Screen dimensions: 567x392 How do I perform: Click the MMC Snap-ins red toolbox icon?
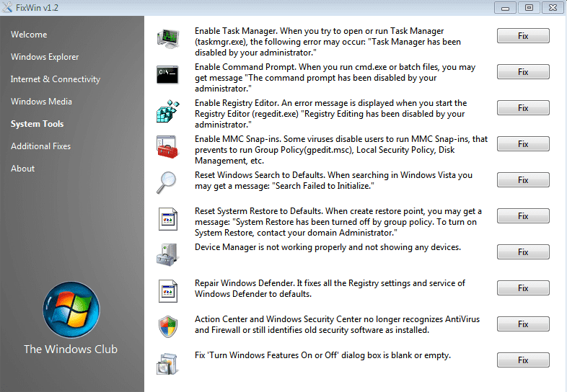click(x=167, y=147)
